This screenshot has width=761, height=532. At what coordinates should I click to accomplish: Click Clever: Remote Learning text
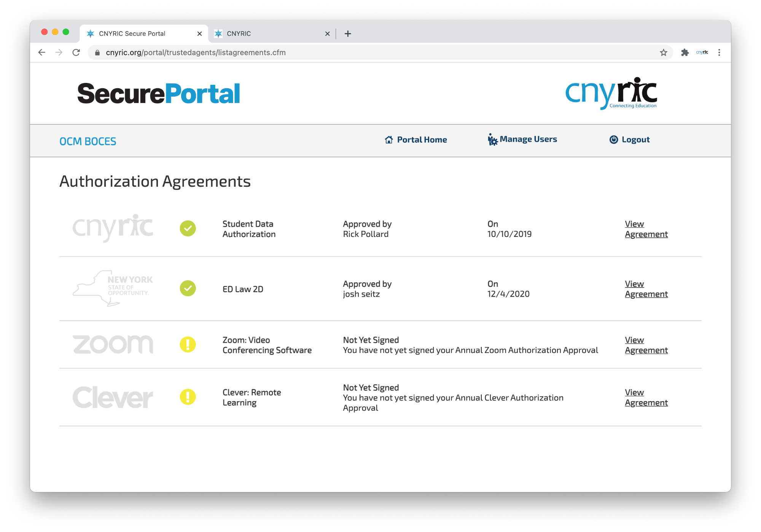click(252, 397)
